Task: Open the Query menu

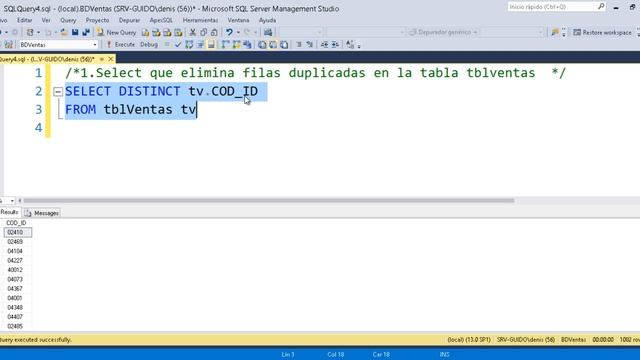Action: click(x=68, y=20)
